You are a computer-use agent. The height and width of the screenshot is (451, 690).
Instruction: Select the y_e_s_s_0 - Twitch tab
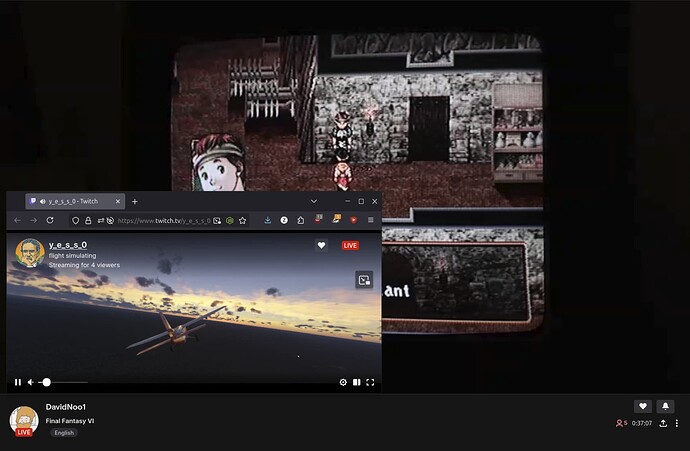point(75,201)
